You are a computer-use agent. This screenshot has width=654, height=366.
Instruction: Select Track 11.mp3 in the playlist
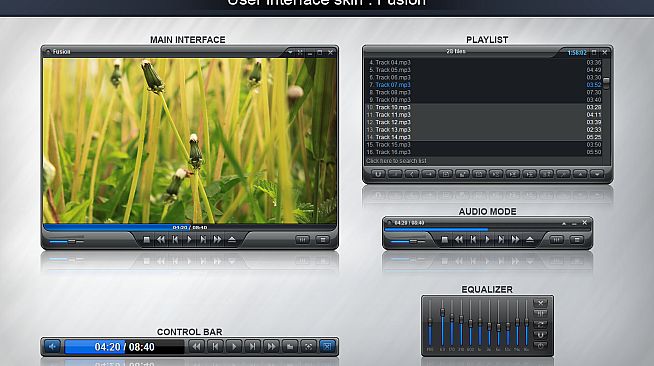pos(484,115)
